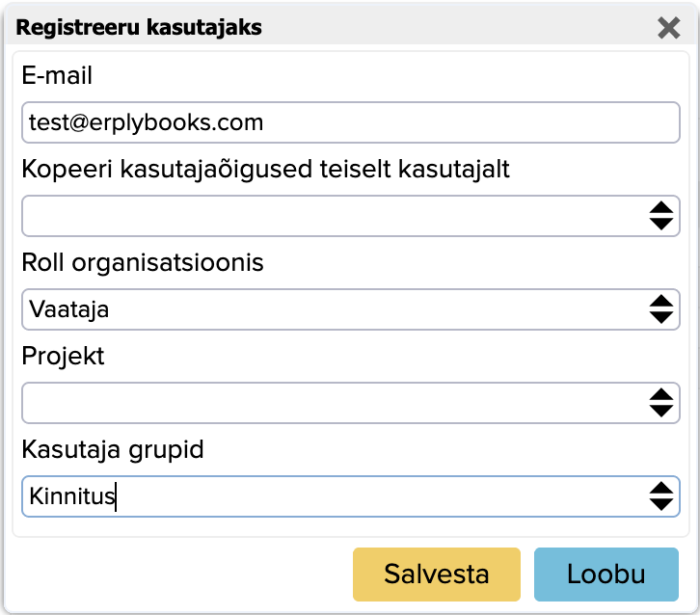The image size is (700, 615).
Task: Click the Projekt label text
Action: (x=63, y=356)
